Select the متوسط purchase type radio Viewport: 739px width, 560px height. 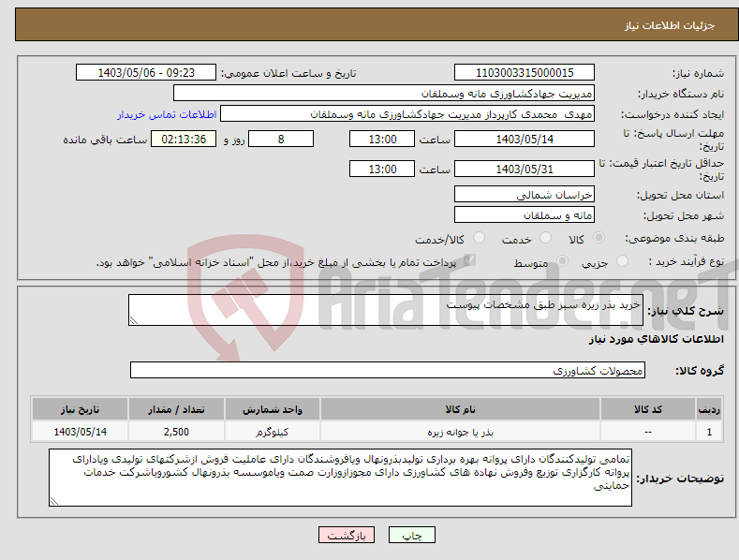point(562,260)
